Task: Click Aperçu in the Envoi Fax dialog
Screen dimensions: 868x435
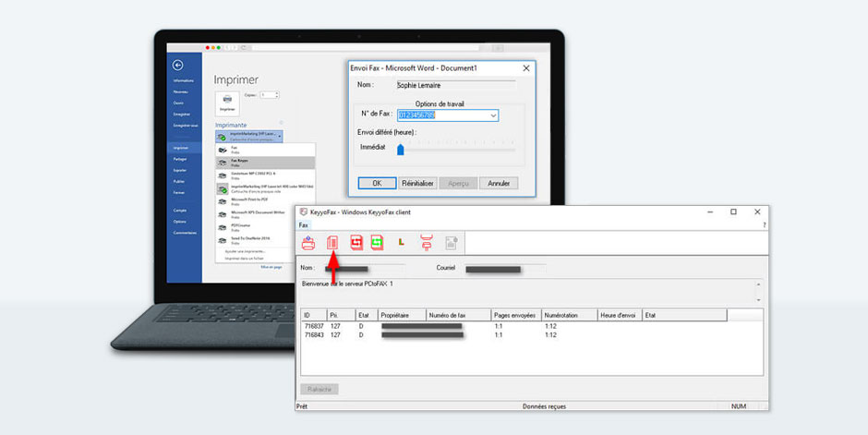Action: click(458, 183)
